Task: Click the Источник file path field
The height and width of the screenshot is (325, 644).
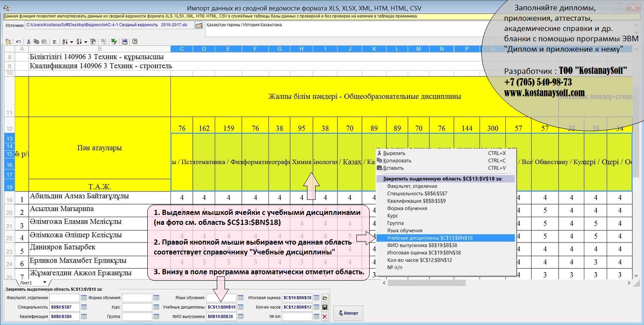Action: tap(109, 25)
